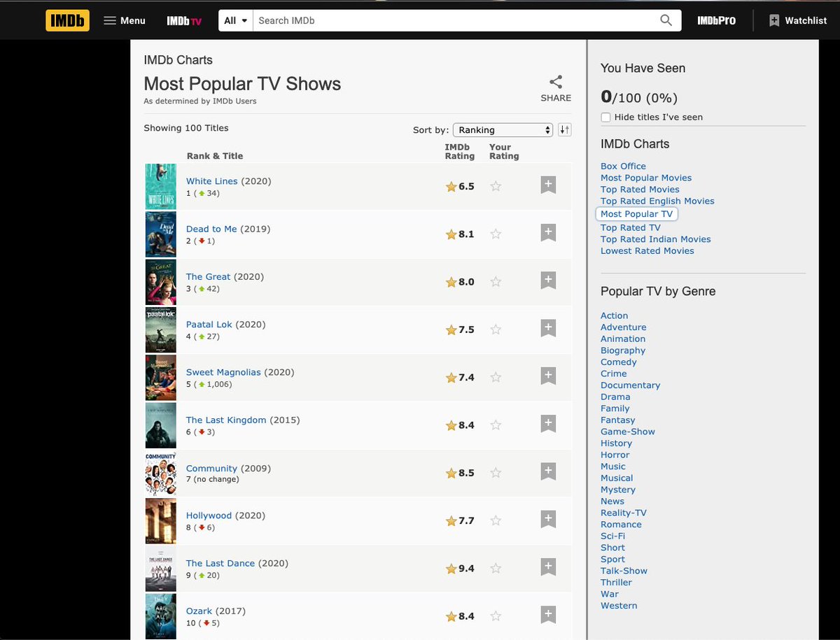
Task: Add White Lines to watchlist
Action: tap(548, 185)
